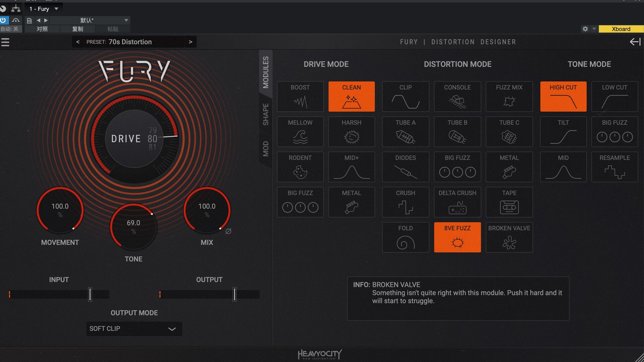Select the FOLD distortion module

pos(406,237)
